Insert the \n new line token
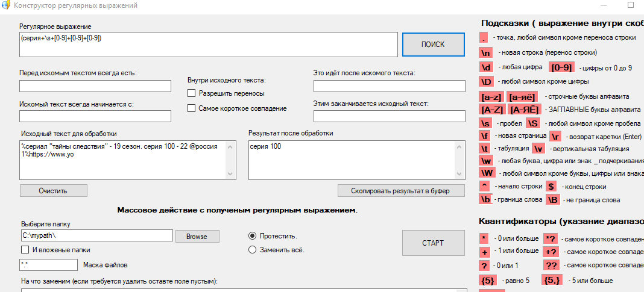 [487, 52]
